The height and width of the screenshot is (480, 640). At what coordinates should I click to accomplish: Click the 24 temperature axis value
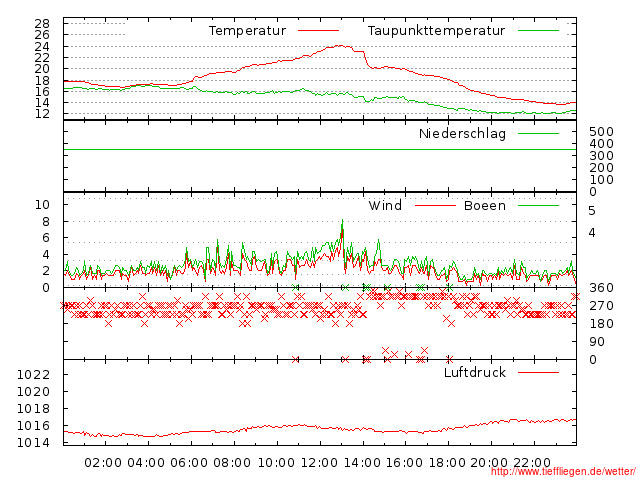point(42,47)
